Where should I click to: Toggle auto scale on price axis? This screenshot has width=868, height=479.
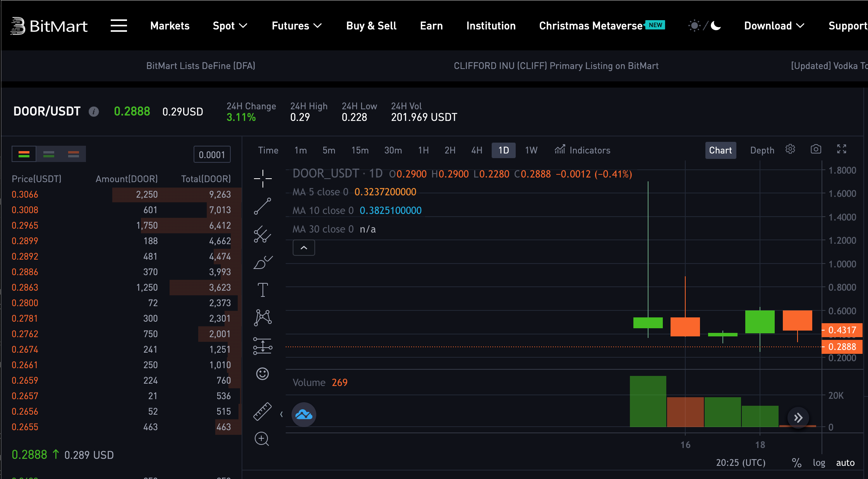(x=846, y=463)
